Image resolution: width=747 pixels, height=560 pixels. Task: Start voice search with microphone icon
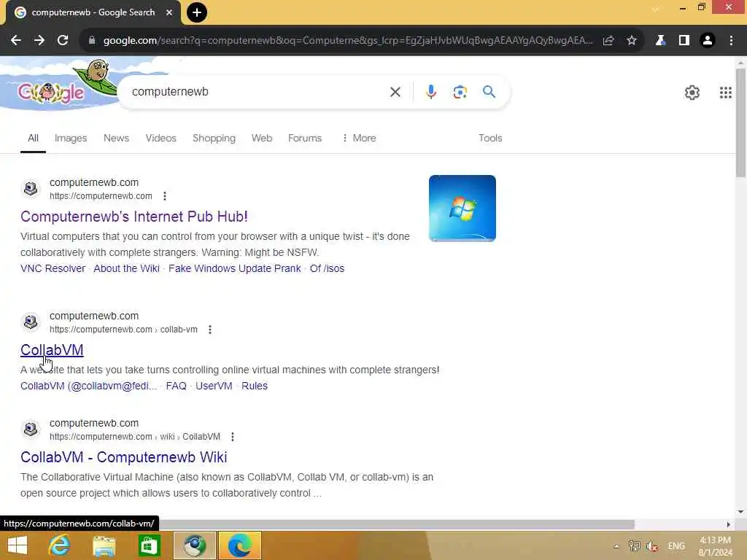point(431,92)
